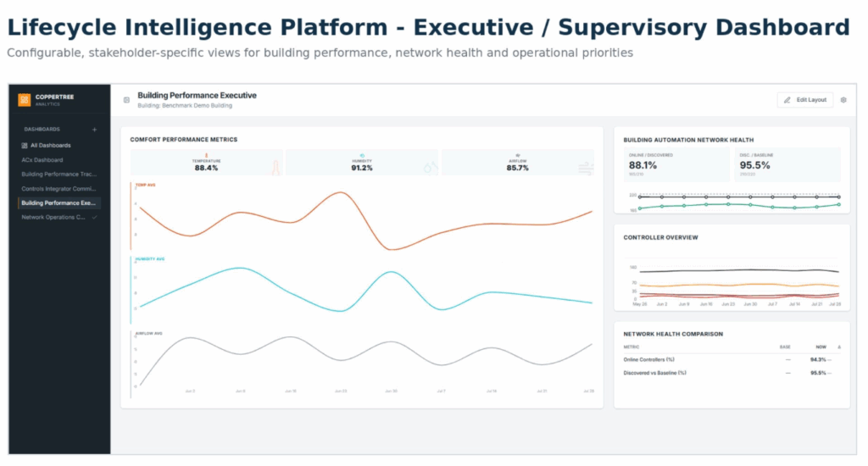Click the pencil icon in Edit Layout

pyautogui.click(x=787, y=100)
